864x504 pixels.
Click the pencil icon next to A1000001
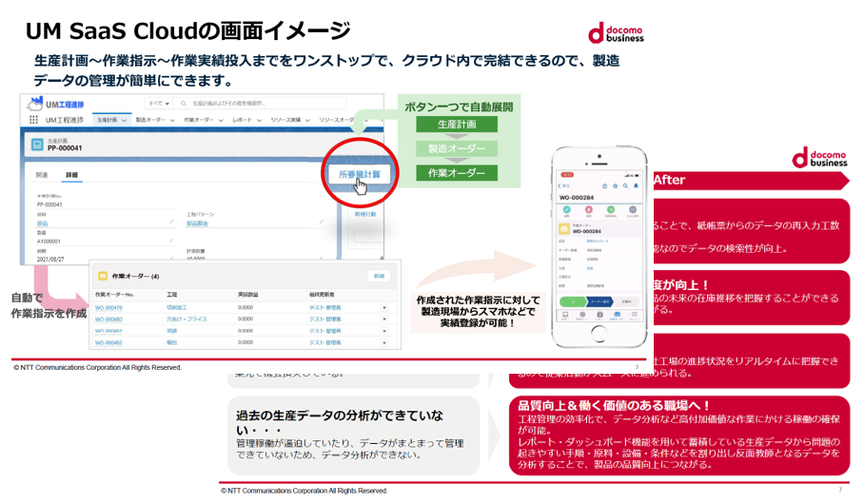(x=171, y=241)
